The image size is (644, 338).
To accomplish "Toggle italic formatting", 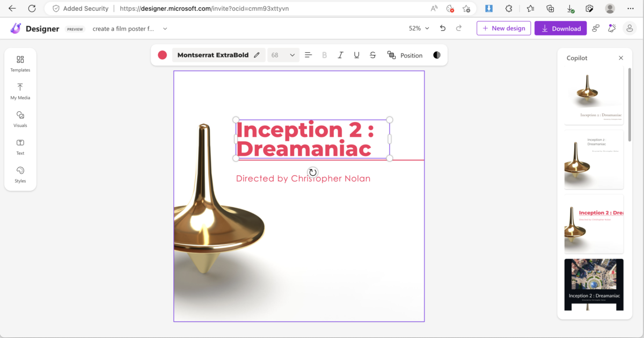I will point(340,55).
